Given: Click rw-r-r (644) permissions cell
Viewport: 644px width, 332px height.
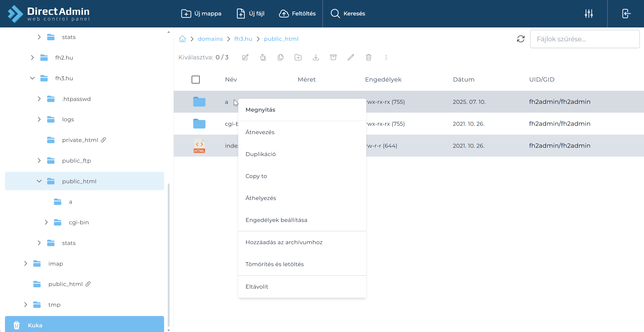Looking at the screenshot, I should point(381,146).
